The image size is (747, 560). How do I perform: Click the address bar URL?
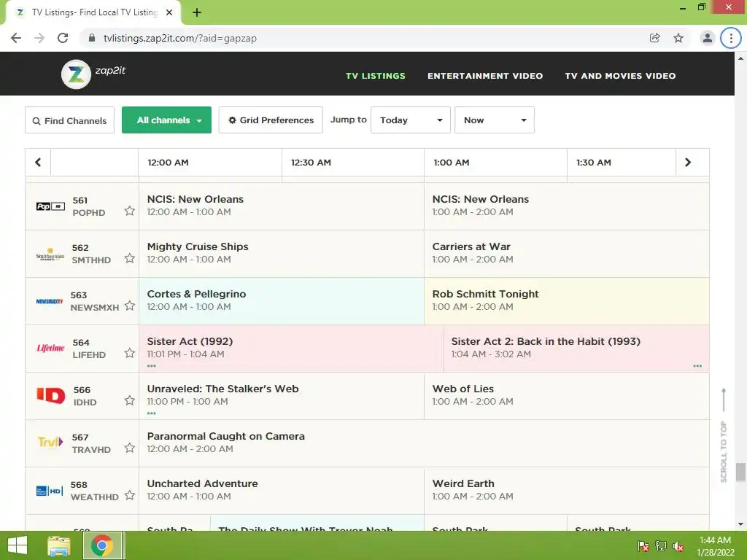click(x=180, y=38)
